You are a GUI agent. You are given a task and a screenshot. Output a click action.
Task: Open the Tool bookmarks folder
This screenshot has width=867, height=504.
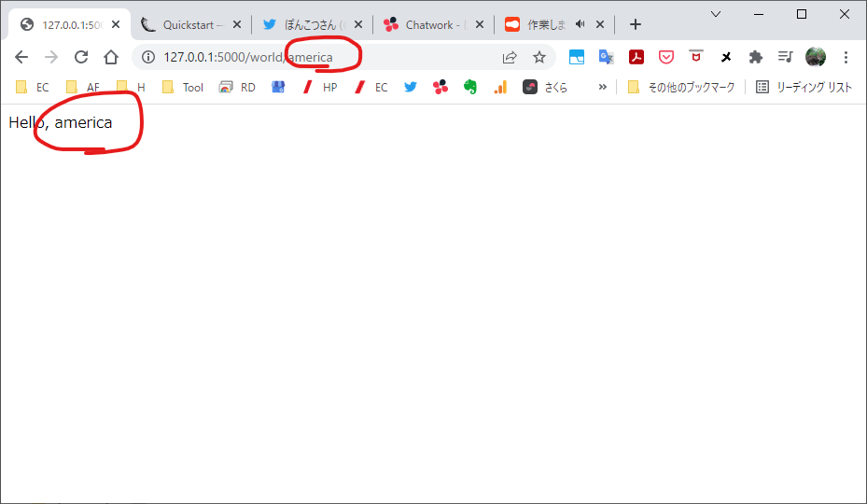tap(183, 87)
